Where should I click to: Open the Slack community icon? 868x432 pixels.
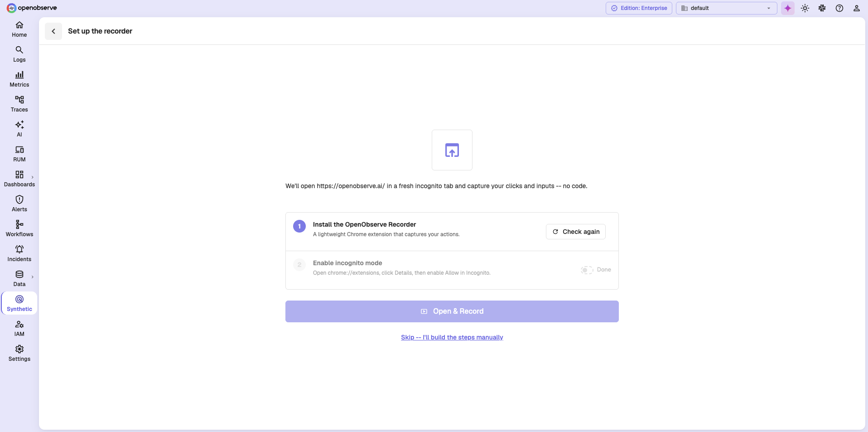[x=822, y=8]
